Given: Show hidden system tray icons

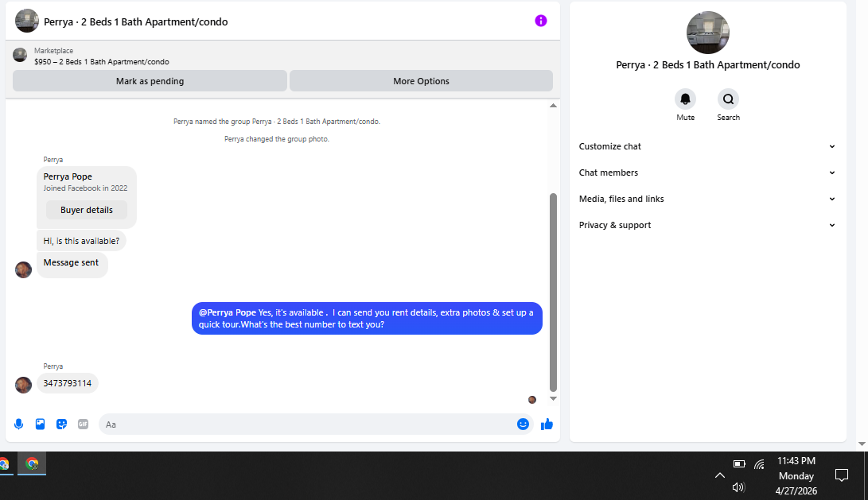Looking at the screenshot, I should (720, 475).
